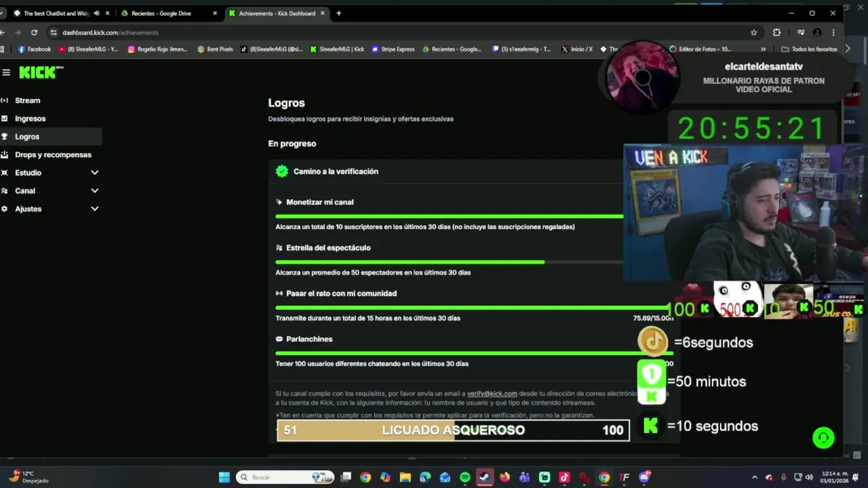The width and height of the screenshot is (868, 488).
Task: Open File Explorer from the taskbar
Action: pyautogui.click(x=406, y=477)
